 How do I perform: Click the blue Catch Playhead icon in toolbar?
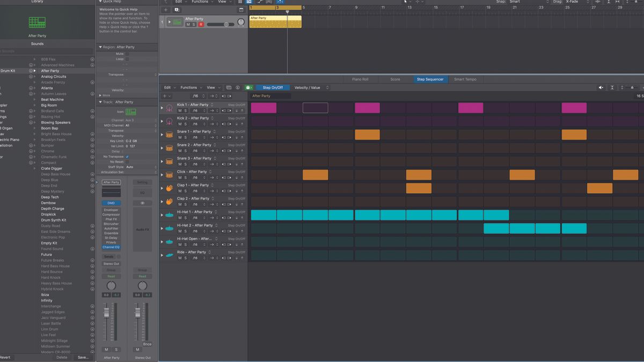tap(281, 2)
